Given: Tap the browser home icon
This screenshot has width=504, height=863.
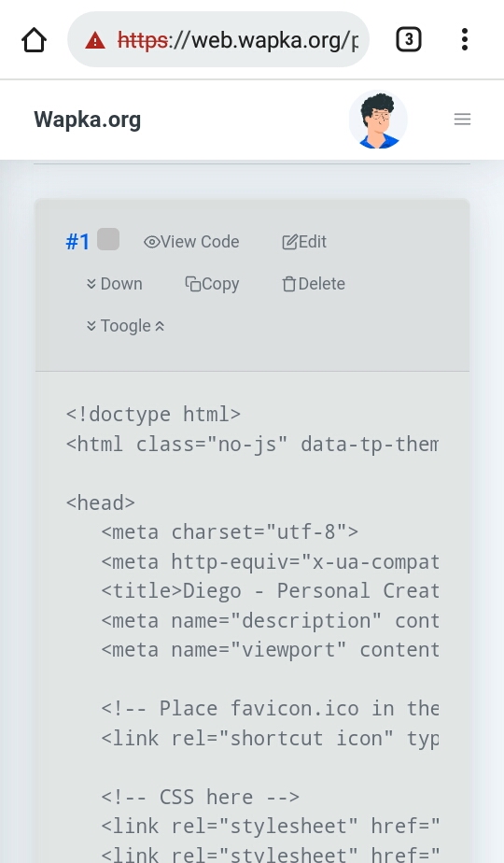Looking at the screenshot, I should (x=34, y=40).
